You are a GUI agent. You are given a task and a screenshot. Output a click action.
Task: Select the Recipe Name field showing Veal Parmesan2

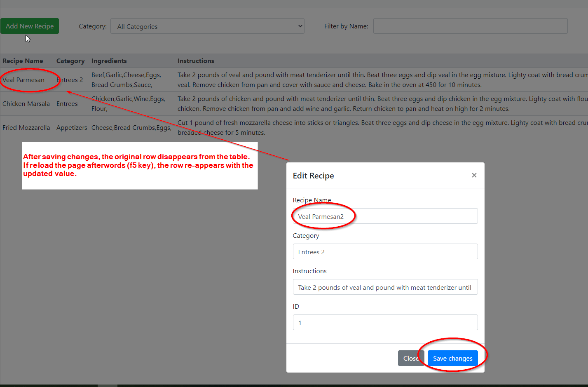[385, 216]
